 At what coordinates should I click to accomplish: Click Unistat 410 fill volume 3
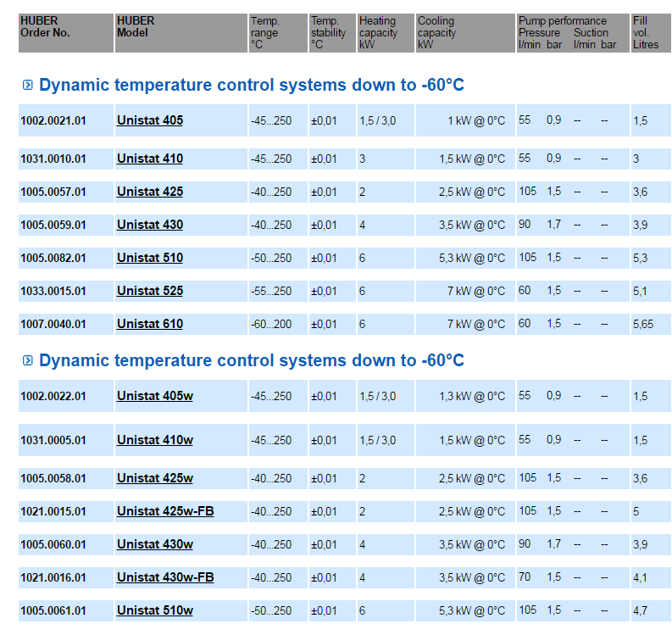pos(636,159)
